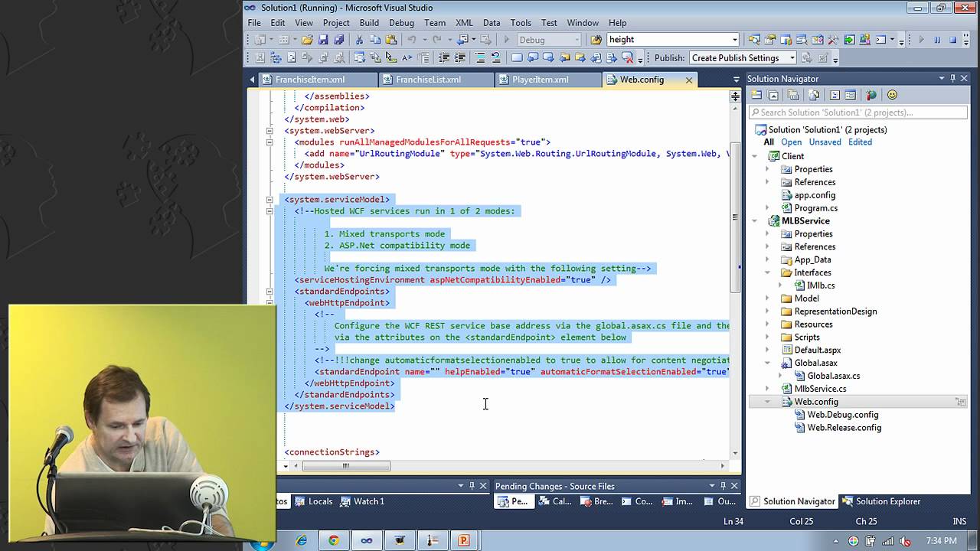Click the Increase Indent icon
The width and height of the screenshot is (980, 551).
pos(460,57)
